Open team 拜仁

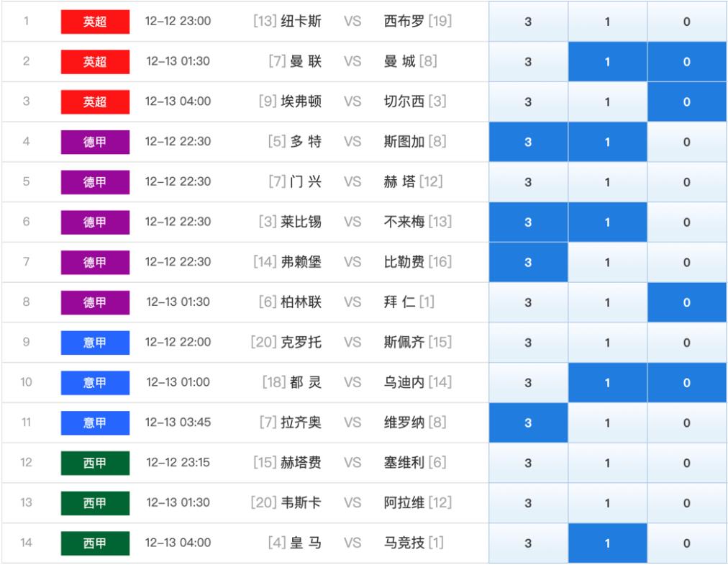(x=400, y=302)
